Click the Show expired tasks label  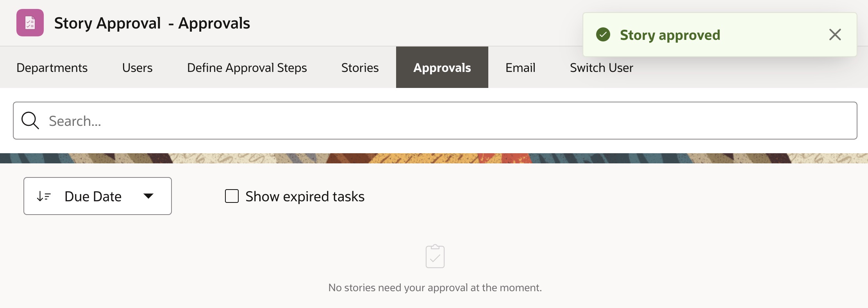point(305,197)
